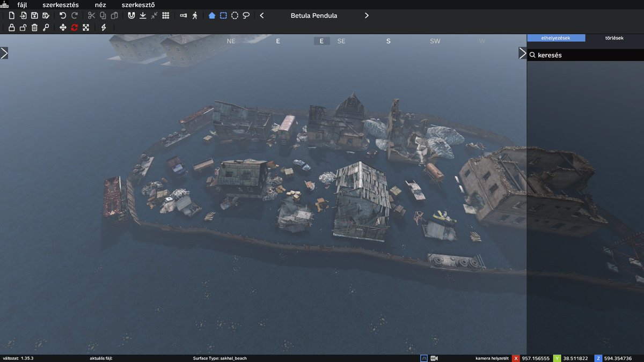Open the néz menu
Screen dimensions: 644x362
(x=100, y=5)
